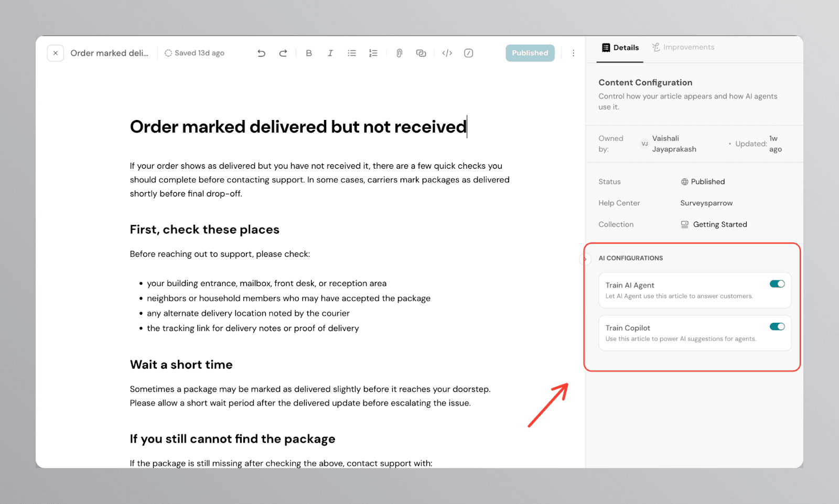Insert a code block

tap(447, 53)
